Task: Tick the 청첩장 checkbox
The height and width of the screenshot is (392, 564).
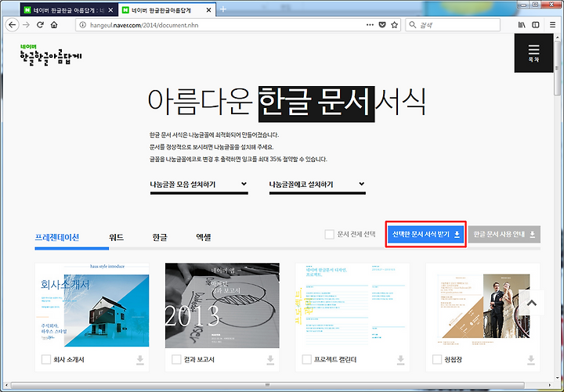Action: 436,359
